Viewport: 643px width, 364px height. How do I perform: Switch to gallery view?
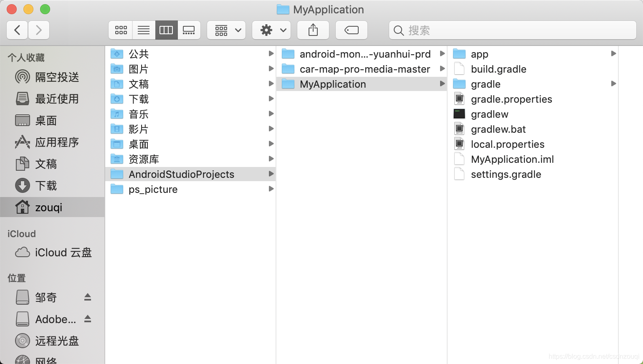[x=189, y=30]
